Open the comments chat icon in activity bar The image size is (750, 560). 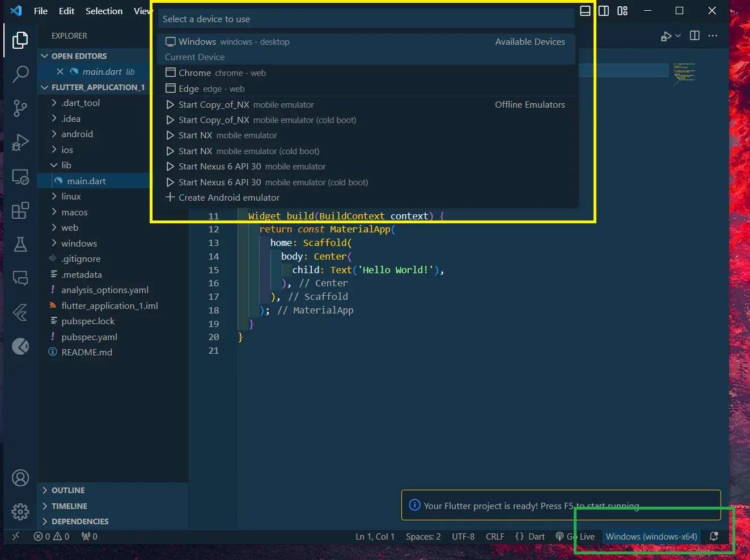click(20, 278)
